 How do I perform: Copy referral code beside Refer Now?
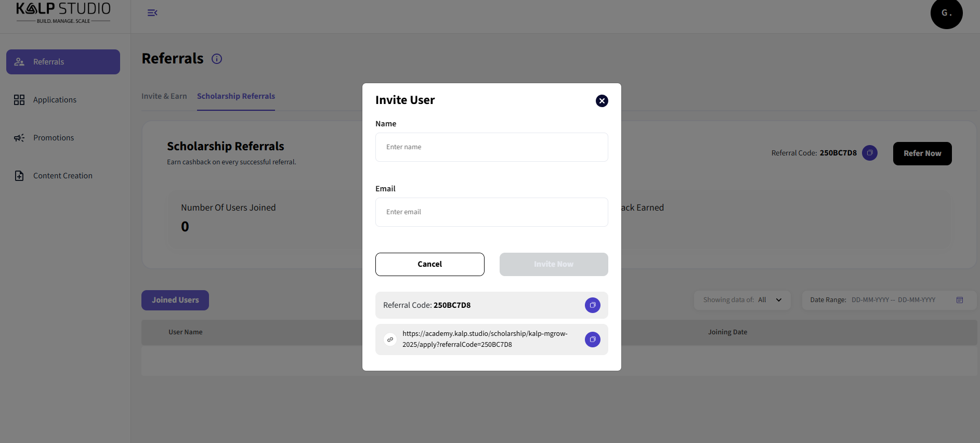pos(869,153)
